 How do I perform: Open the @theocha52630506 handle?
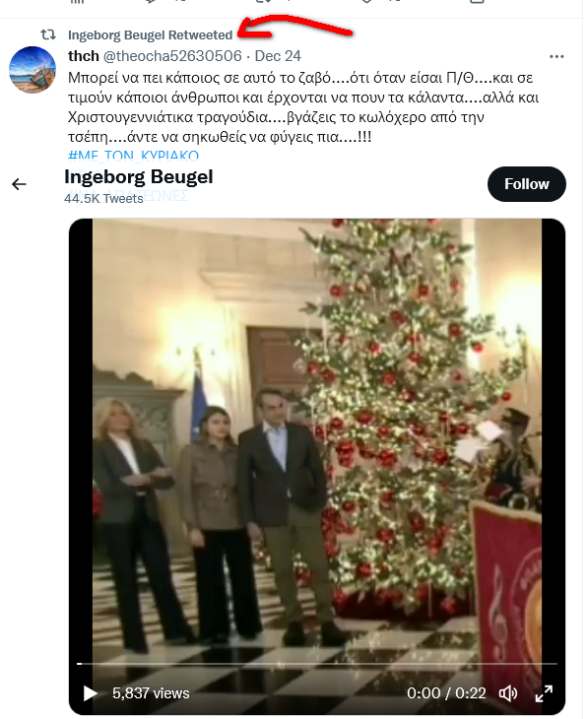click(172, 56)
